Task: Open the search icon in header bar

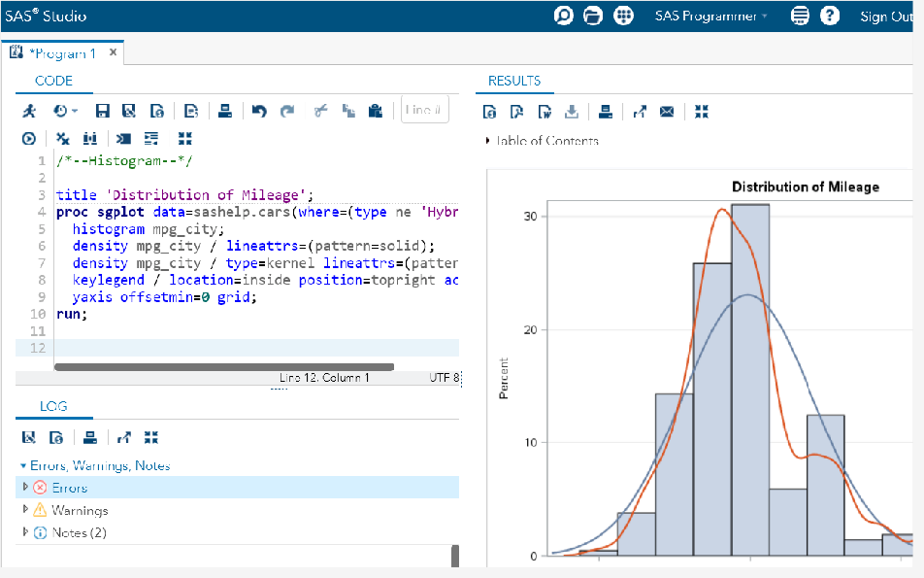Action: (563, 16)
